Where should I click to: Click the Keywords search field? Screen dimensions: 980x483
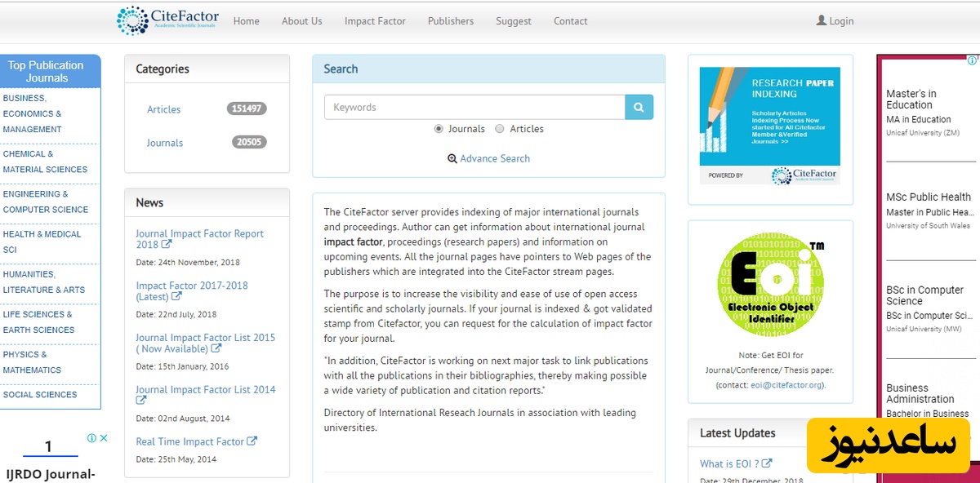(x=474, y=107)
